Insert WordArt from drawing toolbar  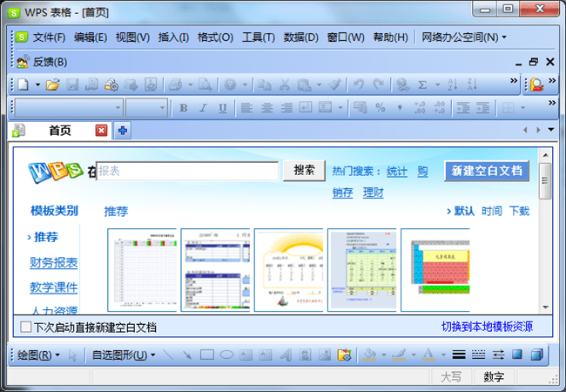pos(286,355)
